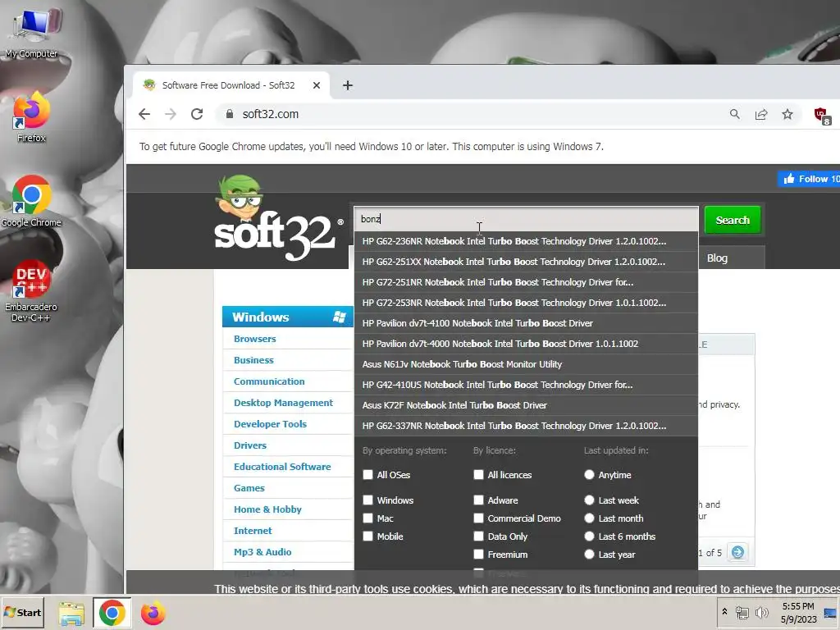Check the All licences checkbox

pyautogui.click(x=479, y=475)
